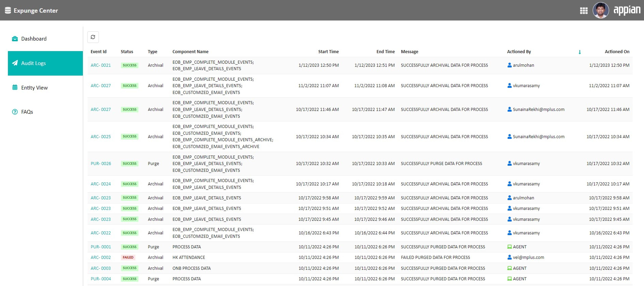
Task: Click 'Purge' type in PUR-0026 row
Action: (153, 164)
